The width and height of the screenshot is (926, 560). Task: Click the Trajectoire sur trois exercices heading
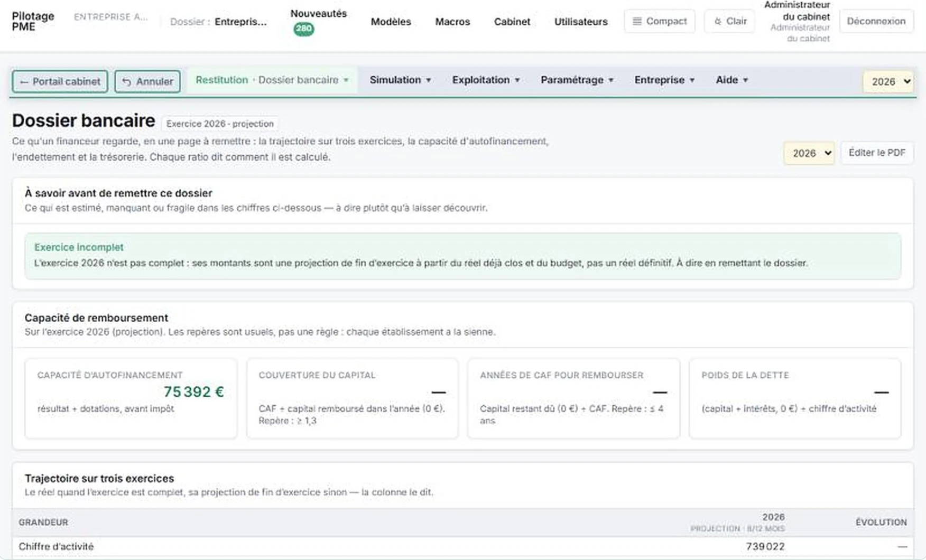[x=99, y=478]
